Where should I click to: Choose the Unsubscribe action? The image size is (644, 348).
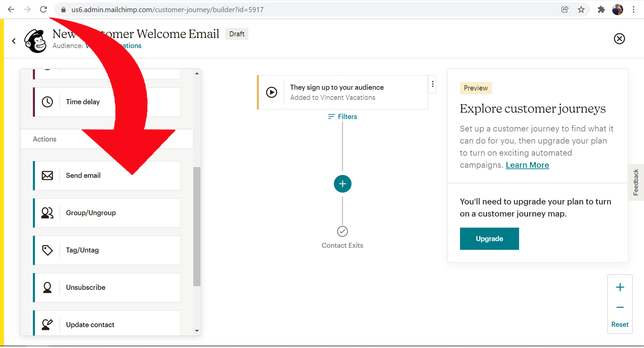(107, 287)
